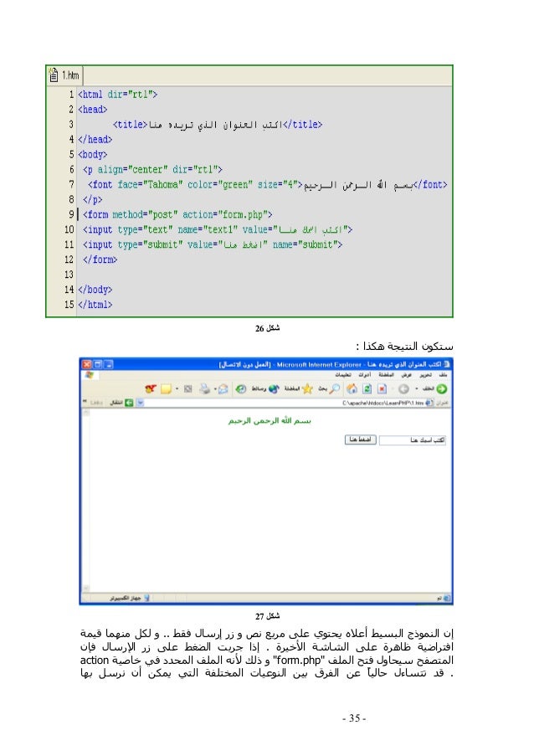Click the Print icon in IE toolbar
Image resolution: width=534 pixels, height=756 pixels.
pyautogui.click(x=205, y=388)
